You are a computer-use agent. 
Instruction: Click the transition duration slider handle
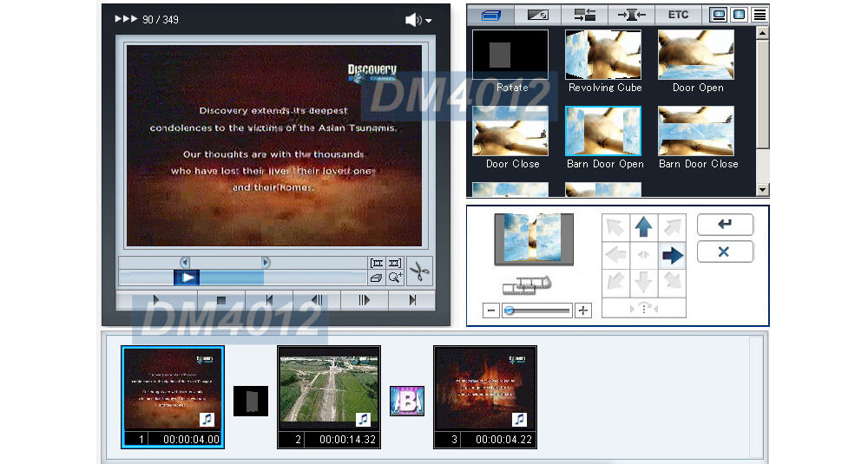point(510,310)
